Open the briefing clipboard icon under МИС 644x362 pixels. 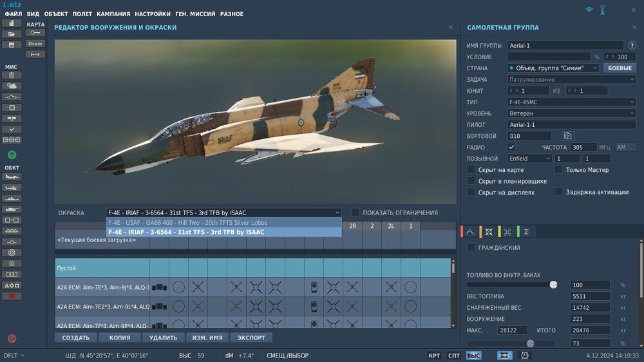pos(12,75)
